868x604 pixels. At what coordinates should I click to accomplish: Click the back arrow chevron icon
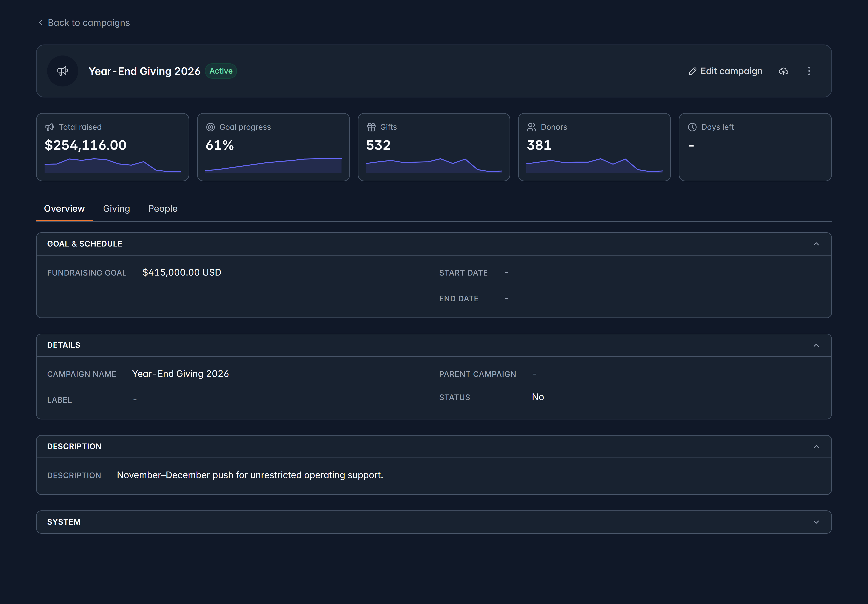[x=41, y=23]
